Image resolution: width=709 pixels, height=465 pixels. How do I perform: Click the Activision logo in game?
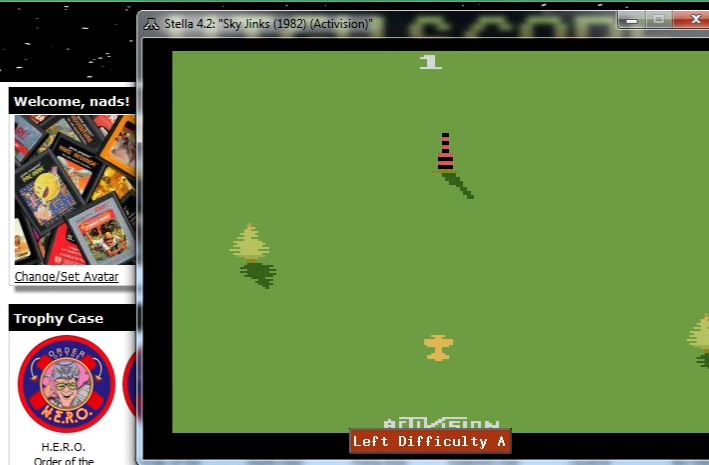(x=441, y=424)
